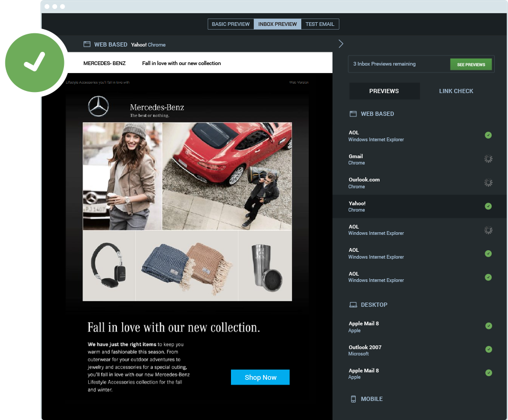This screenshot has height=420, width=508.
Task: Click the red sports car photo
Action: tap(227, 176)
